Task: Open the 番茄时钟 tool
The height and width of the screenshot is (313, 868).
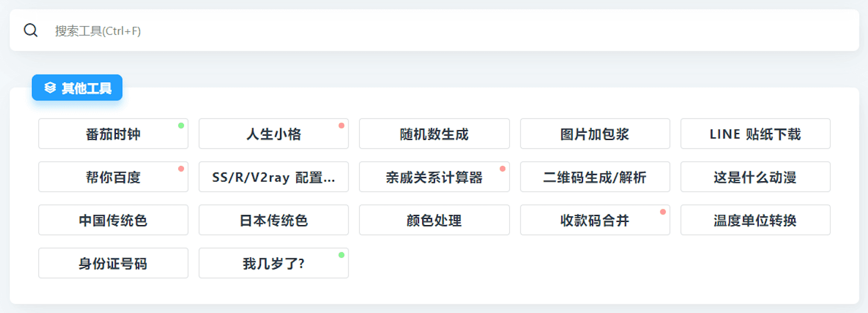Action: (113, 134)
